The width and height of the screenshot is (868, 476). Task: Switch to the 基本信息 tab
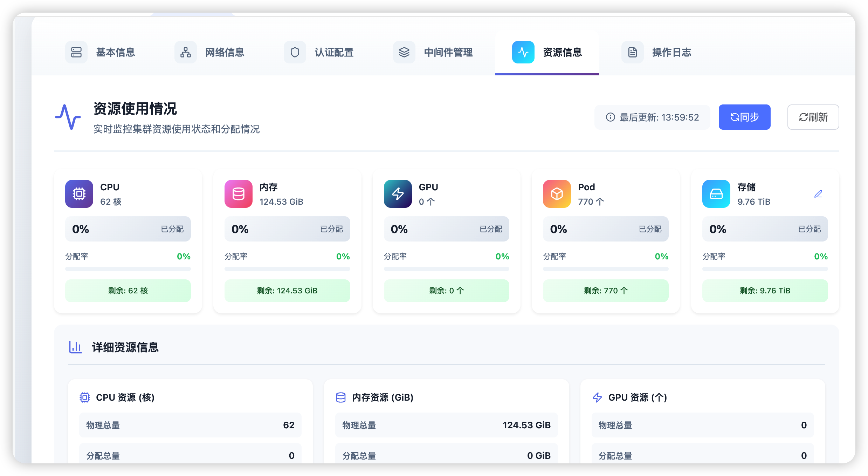(101, 52)
